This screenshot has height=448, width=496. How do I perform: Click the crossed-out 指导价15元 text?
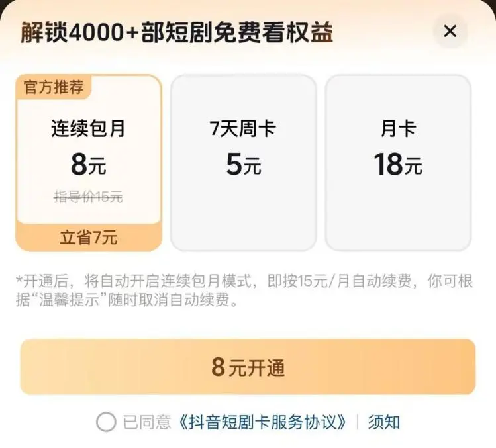click(88, 197)
